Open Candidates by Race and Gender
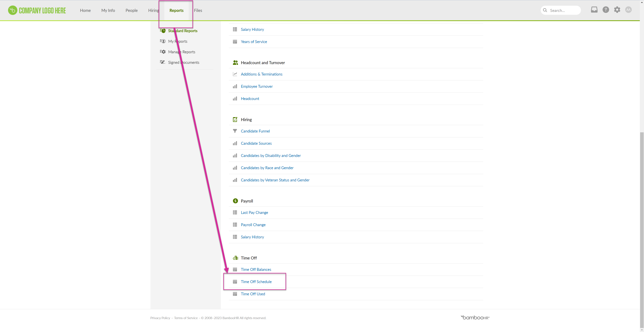Screen dimensions: 644x332 click(267, 168)
